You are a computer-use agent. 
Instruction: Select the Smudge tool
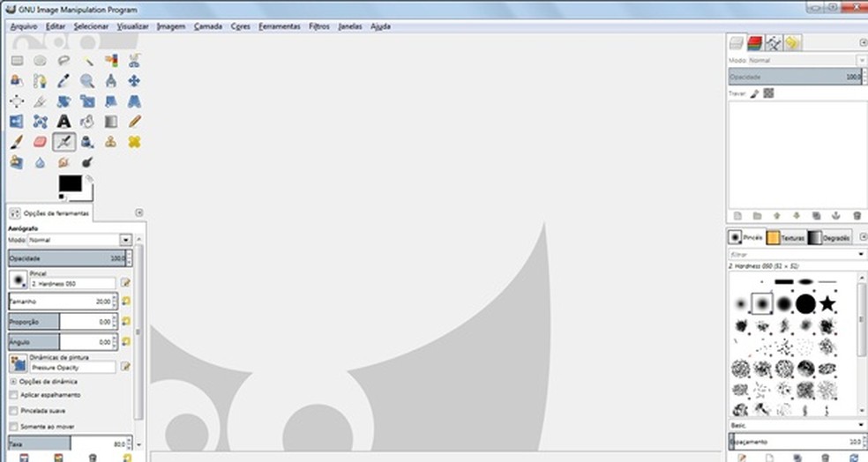coord(64,162)
